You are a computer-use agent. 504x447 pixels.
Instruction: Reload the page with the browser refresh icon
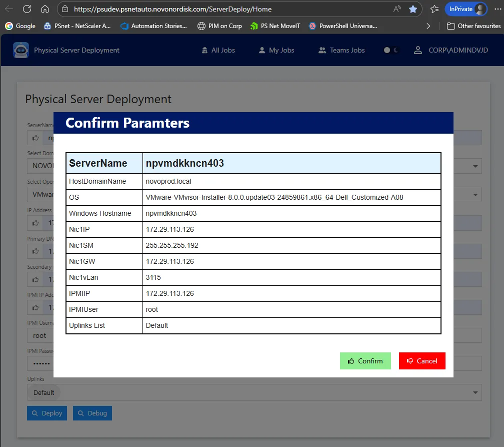(27, 9)
